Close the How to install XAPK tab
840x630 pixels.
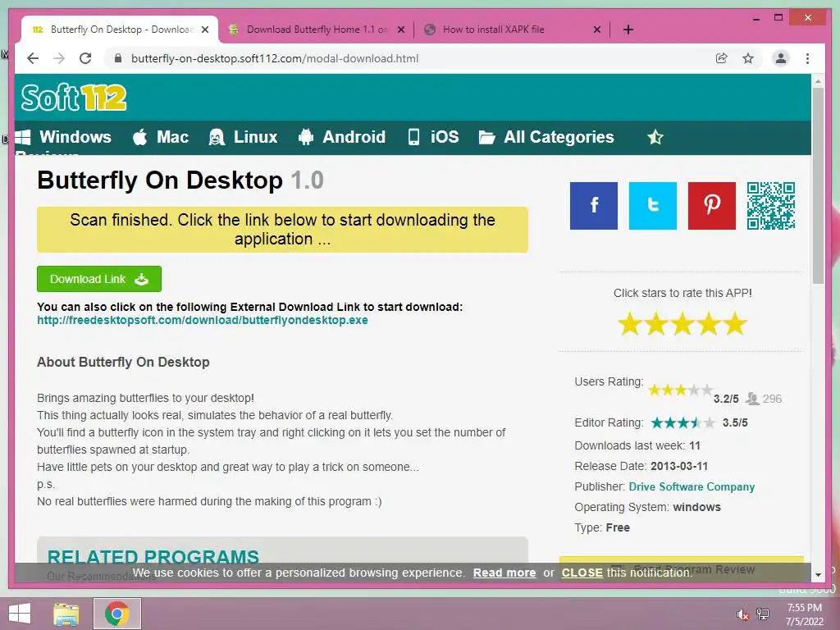click(597, 30)
